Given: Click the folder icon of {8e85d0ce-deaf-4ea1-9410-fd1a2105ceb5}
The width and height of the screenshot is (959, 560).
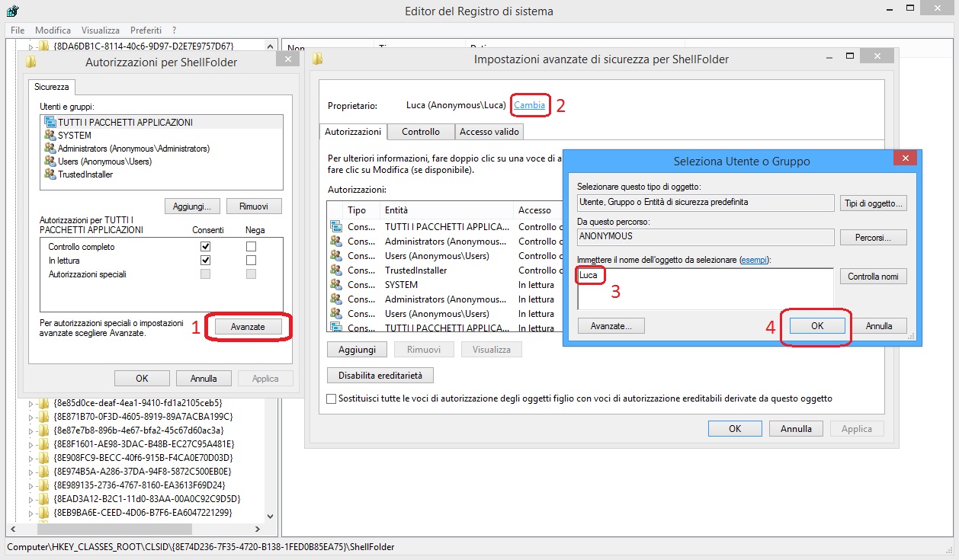Looking at the screenshot, I should [44, 402].
